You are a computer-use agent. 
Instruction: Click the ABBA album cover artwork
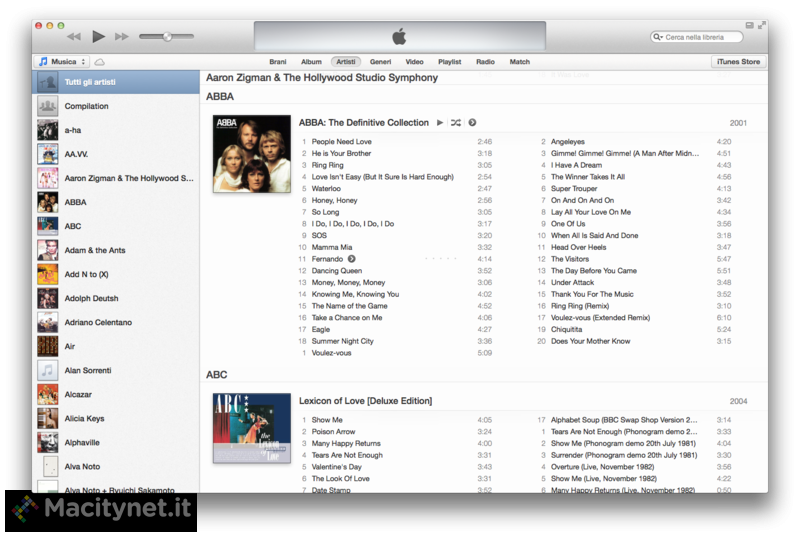point(252,154)
